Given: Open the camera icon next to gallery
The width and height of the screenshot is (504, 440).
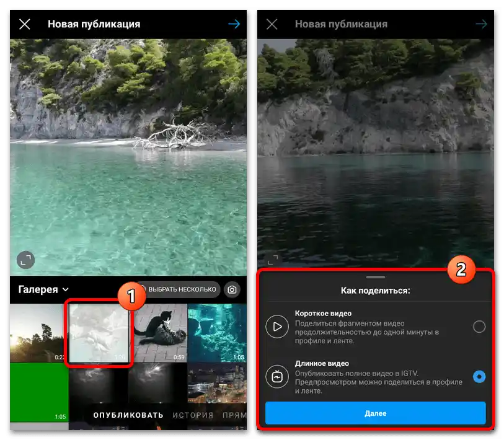Looking at the screenshot, I should tap(232, 289).
